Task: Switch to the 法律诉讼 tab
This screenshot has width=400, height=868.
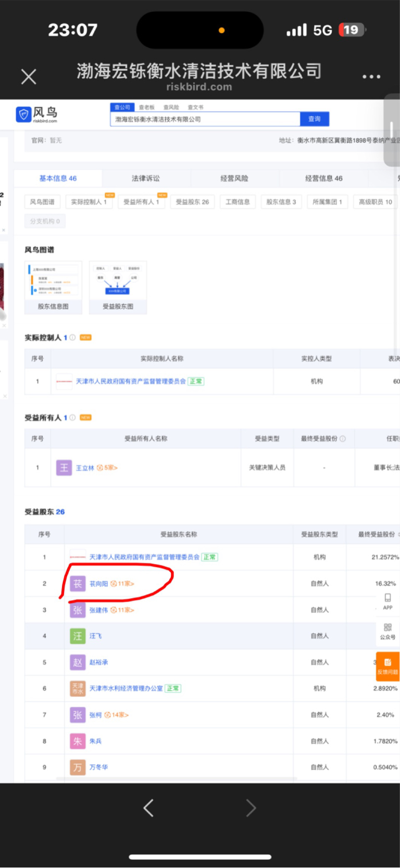Action: pos(146,178)
